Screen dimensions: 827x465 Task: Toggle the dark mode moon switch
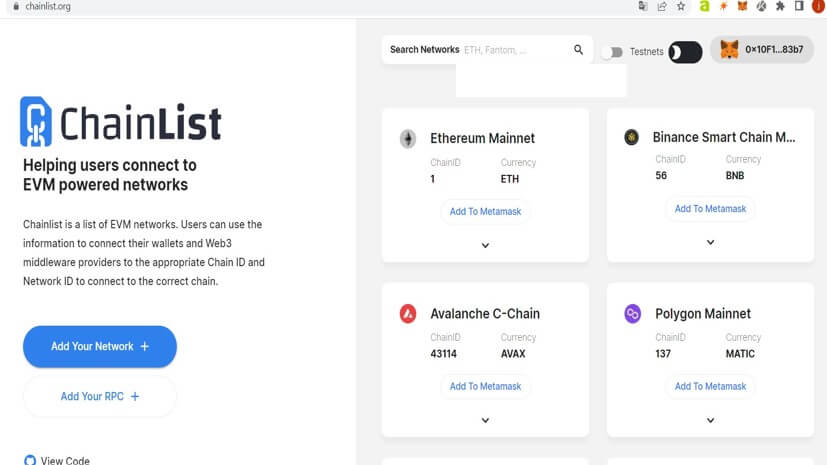pyautogui.click(x=685, y=52)
